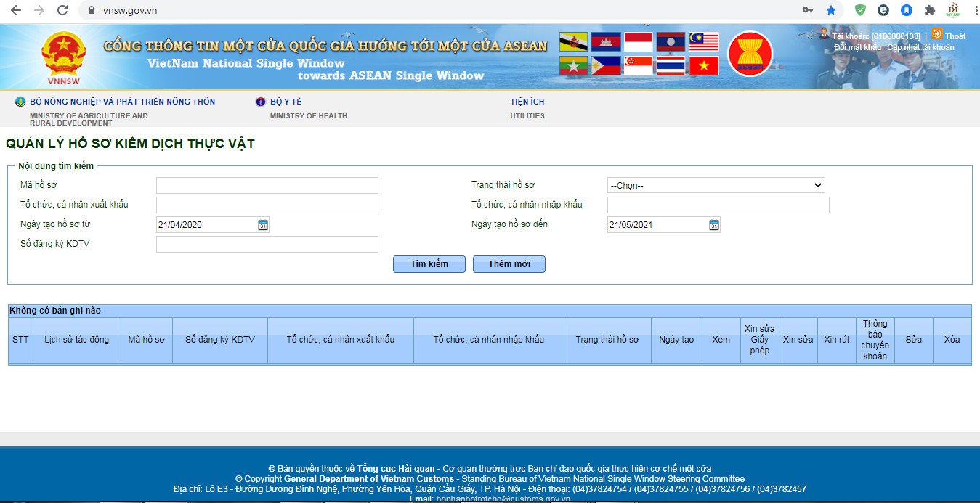This screenshot has width=980, height=503.
Task: Open calendar picker for Ngày tạo hồ sơ từ
Action: tap(263, 225)
